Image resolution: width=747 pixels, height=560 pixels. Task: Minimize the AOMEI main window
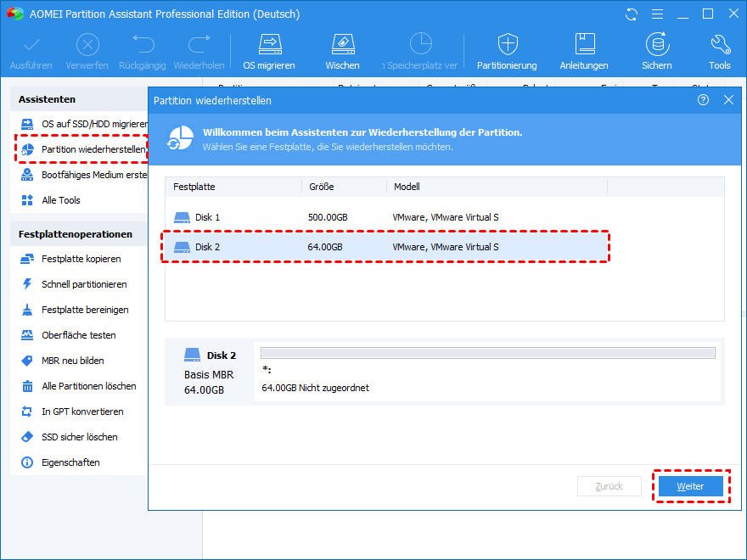point(683,14)
